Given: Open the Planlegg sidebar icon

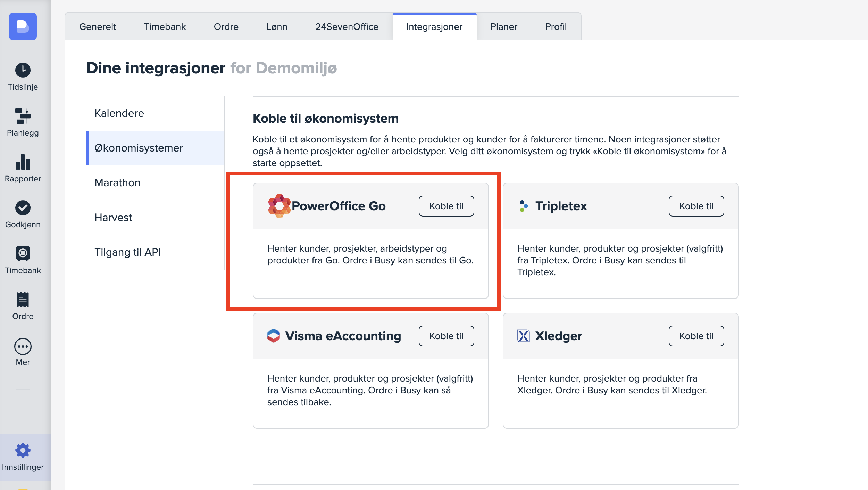Looking at the screenshot, I should tap(23, 116).
